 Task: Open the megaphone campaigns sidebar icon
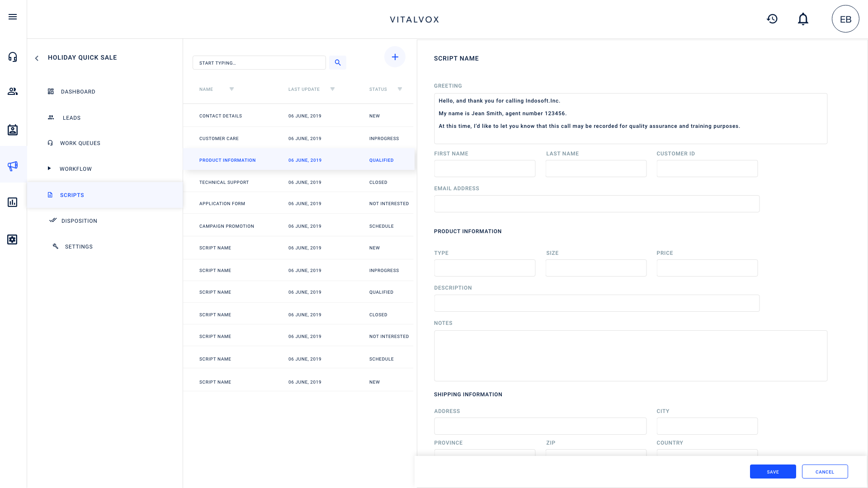[13, 166]
